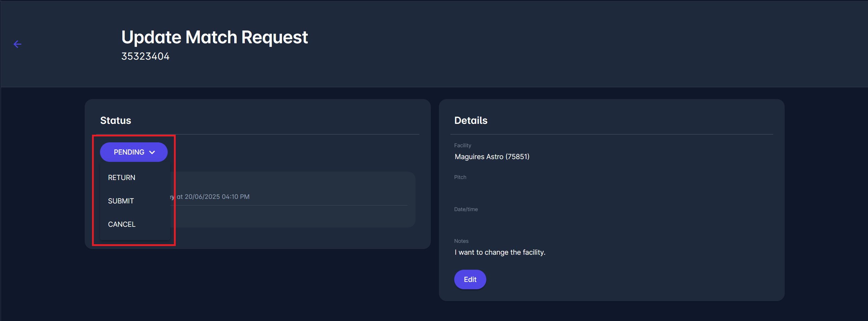Click the Edit button under Details
Image resolution: width=868 pixels, height=321 pixels.
click(470, 279)
